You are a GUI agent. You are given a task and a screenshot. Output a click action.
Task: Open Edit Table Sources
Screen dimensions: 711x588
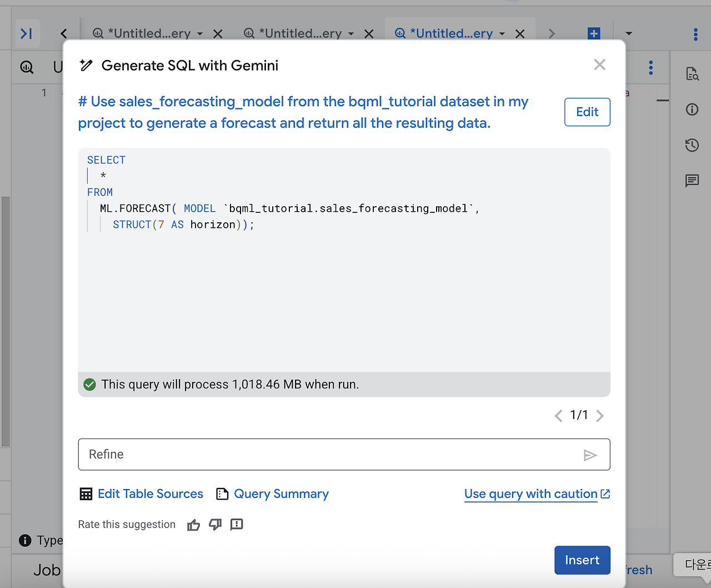point(142,494)
